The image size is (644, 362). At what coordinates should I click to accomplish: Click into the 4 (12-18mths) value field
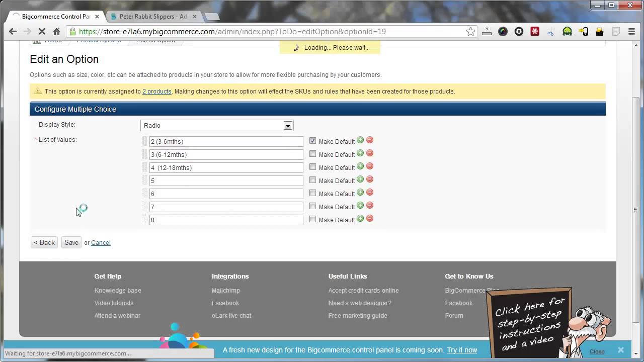[226, 167]
